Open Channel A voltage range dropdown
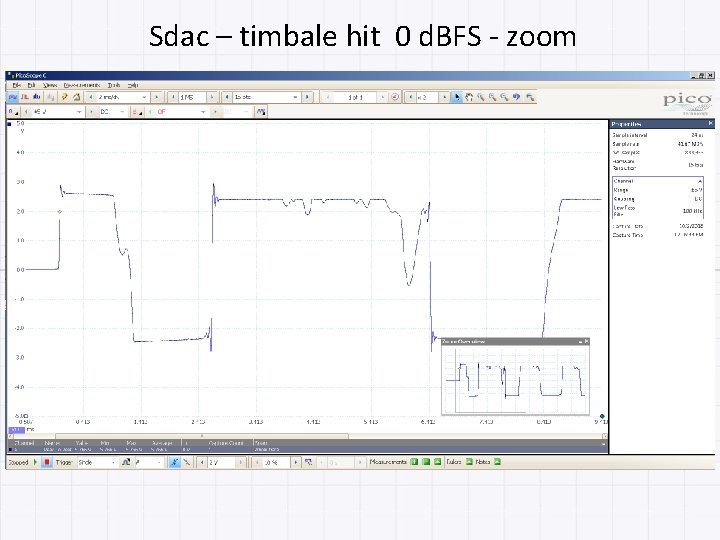 (79, 112)
